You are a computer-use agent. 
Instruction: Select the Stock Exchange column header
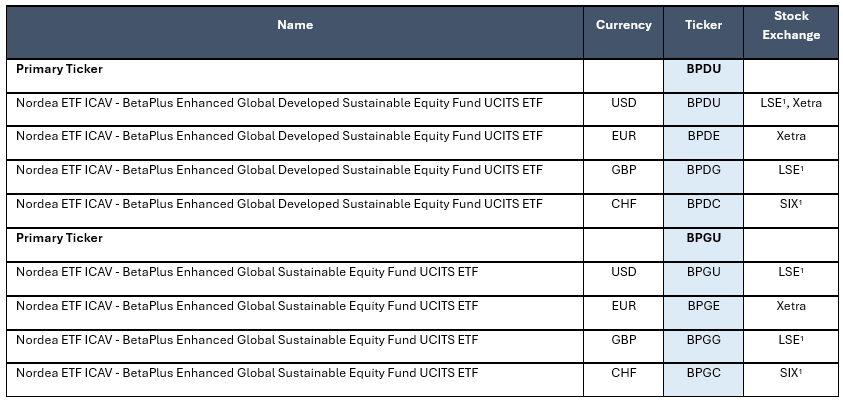point(791,25)
